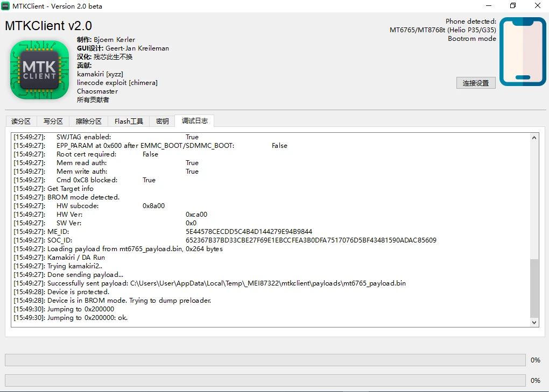Click the ME_ID log line
This screenshot has height=392, width=549.
click(163, 232)
